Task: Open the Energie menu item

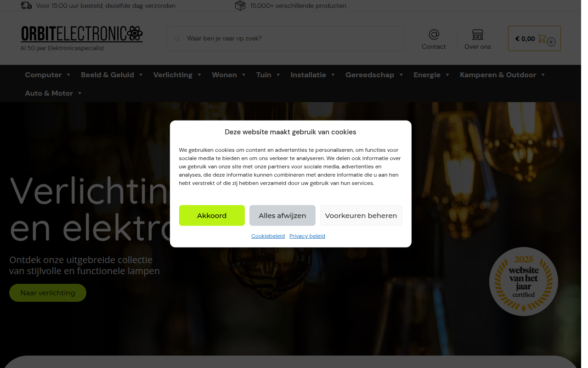Action: point(427,75)
